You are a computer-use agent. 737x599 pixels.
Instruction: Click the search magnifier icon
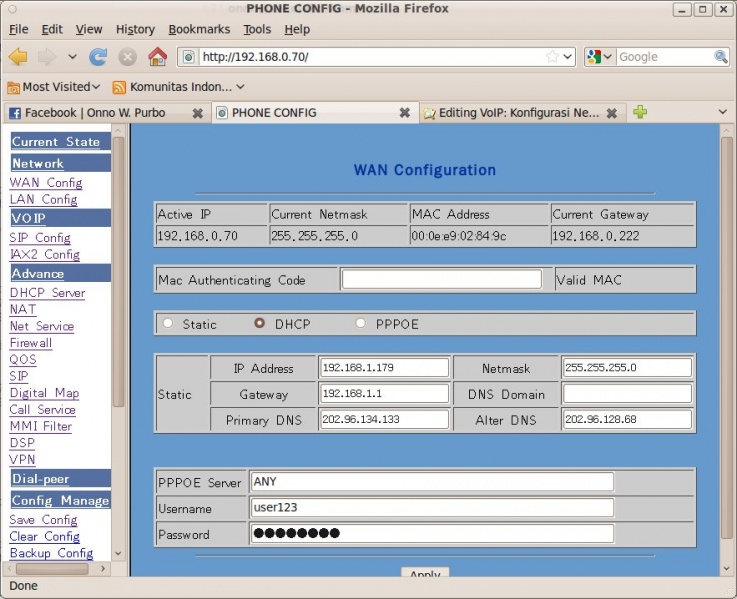pyautogui.click(x=719, y=57)
